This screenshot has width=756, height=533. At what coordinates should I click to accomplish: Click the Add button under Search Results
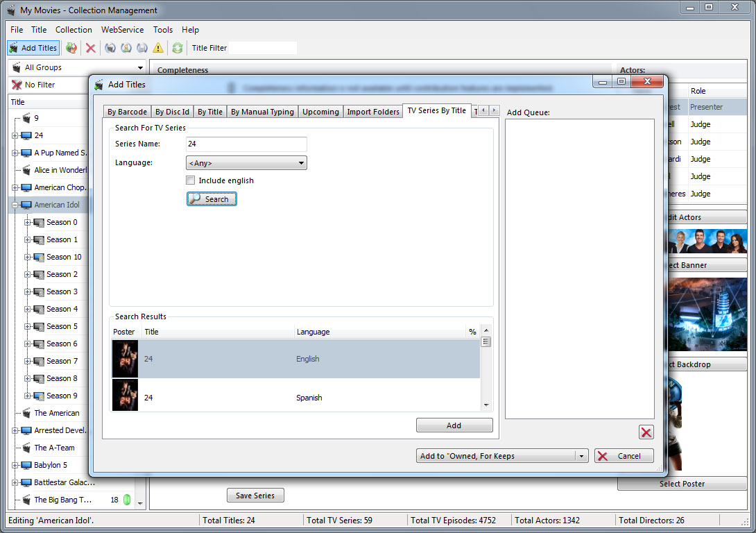click(x=454, y=425)
